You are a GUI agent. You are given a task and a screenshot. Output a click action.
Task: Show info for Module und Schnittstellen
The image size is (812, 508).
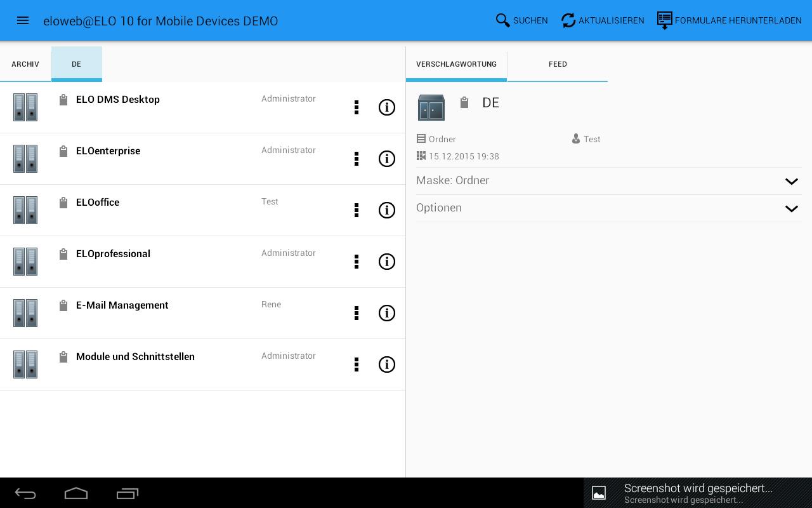coord(387,364)
